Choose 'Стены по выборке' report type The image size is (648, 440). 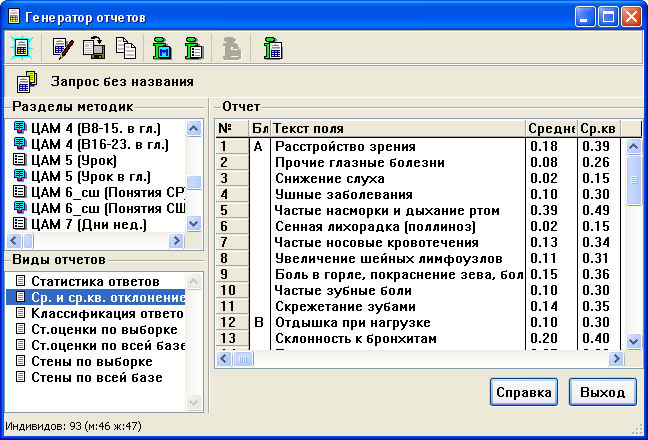pos(95,362)
